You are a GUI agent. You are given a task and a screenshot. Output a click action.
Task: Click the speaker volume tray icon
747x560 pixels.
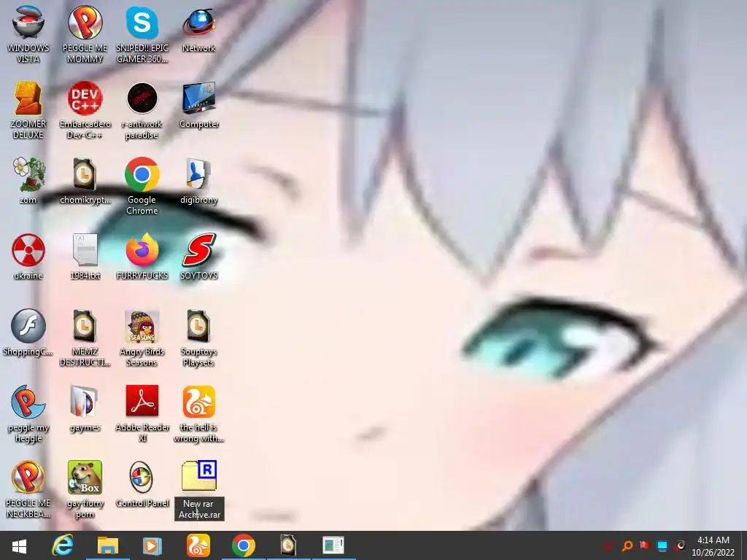tap(681, 545)
